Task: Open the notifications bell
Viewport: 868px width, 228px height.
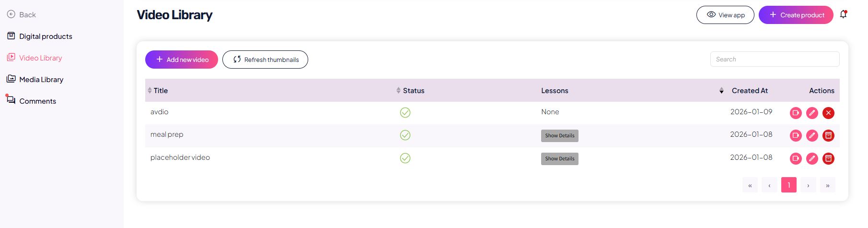Action: coord(844,14)
